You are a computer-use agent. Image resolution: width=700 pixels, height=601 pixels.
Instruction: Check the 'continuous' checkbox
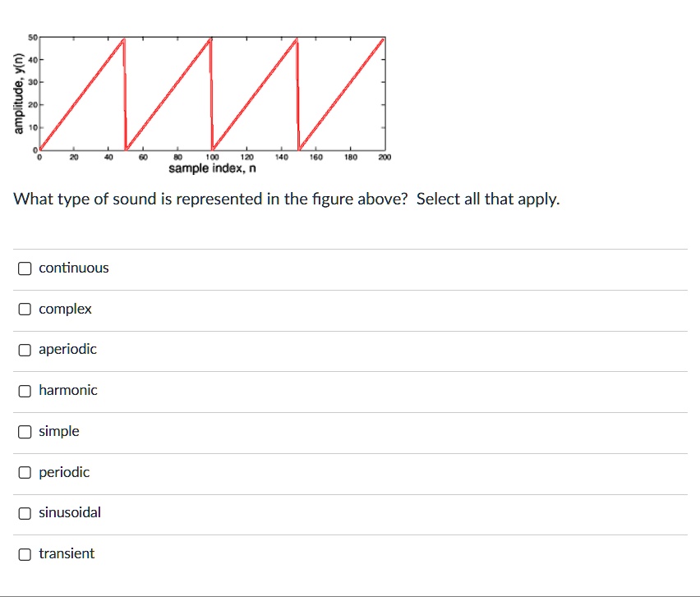(x=25, y=268)
